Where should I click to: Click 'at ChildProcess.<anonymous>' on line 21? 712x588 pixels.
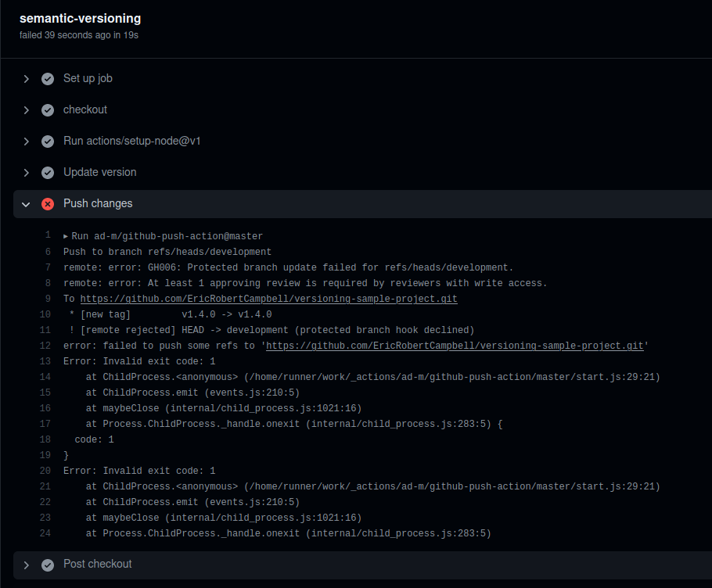pos(372,486)
